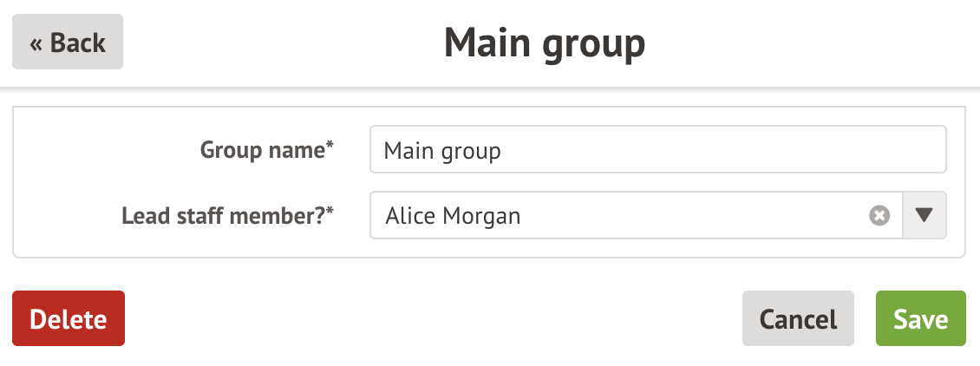The height and width of the screenshot is (366, 980).
Task: Go back using the Back button
Action: point(68,42)
